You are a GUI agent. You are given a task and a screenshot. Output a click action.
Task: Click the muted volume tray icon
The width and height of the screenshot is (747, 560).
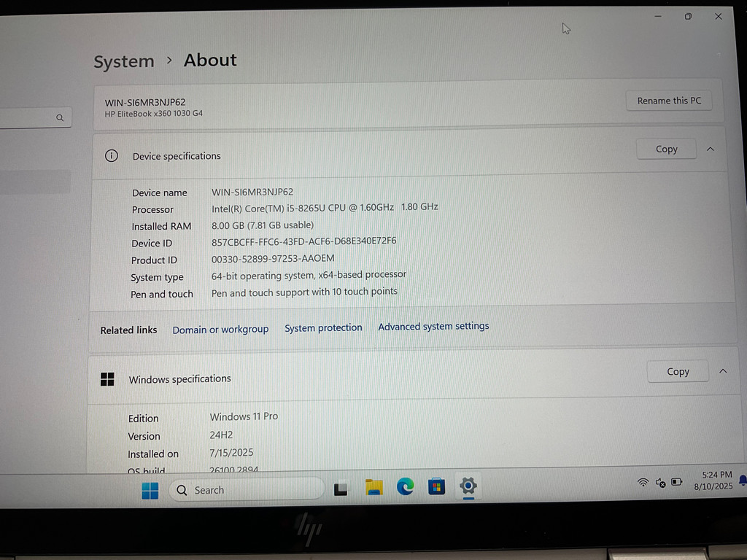[x=660, y=483]
